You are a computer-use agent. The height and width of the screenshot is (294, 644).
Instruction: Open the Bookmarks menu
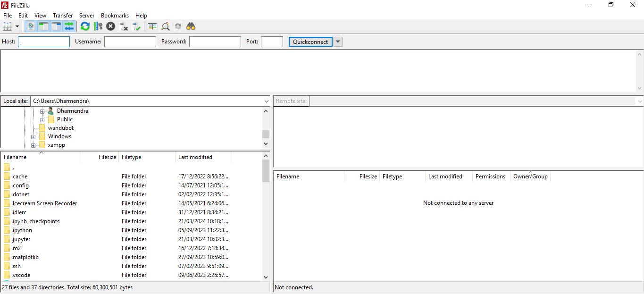click(115, 16)
